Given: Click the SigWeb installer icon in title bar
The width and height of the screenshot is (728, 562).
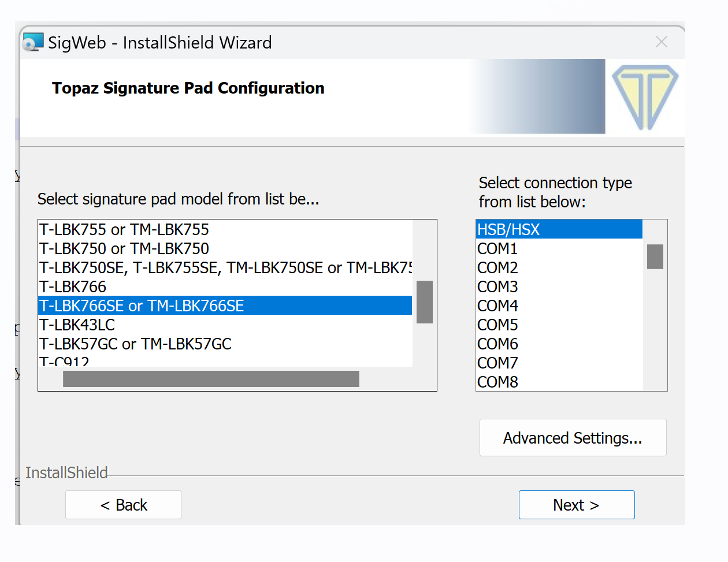Looking at the screenshot, I should [33, 42].
